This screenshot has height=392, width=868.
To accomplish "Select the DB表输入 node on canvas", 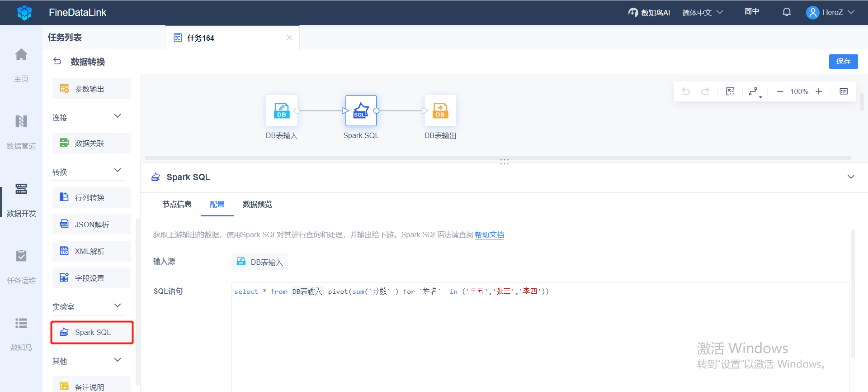I will pos(282,110).
